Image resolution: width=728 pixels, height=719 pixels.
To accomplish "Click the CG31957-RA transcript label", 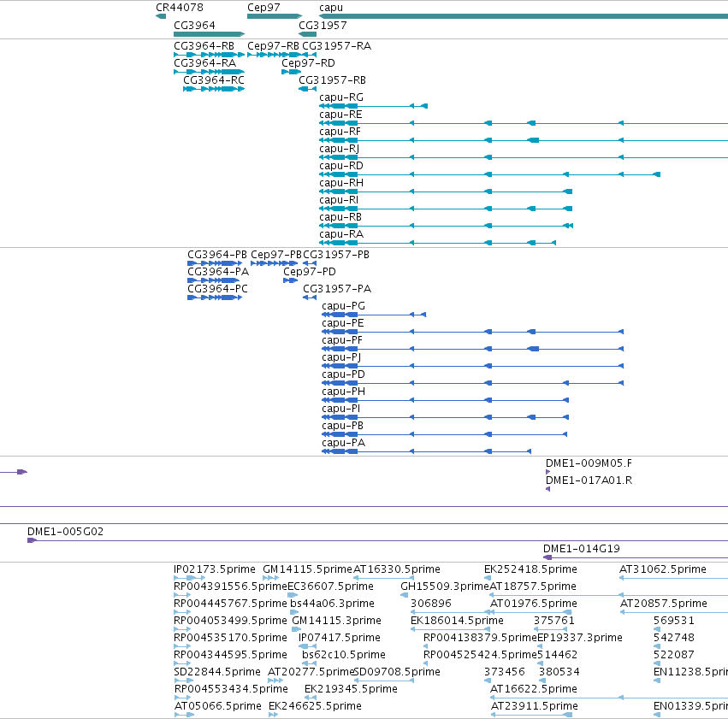I will 336,46.
